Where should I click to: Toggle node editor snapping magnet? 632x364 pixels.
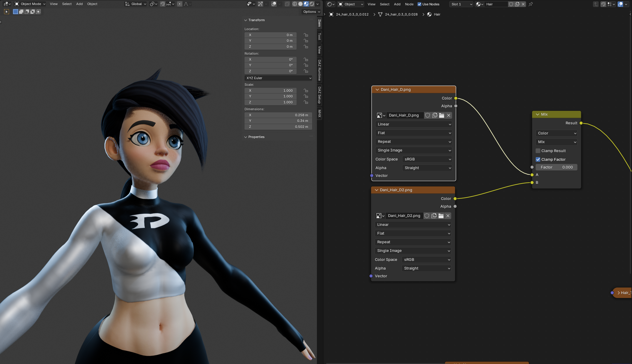tap(603, 4)
